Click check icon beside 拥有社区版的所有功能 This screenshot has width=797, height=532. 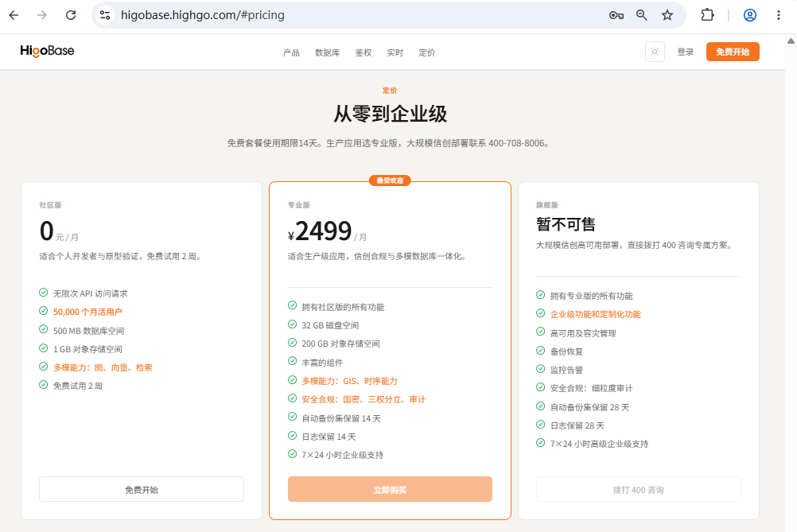(x=292, y=305)
